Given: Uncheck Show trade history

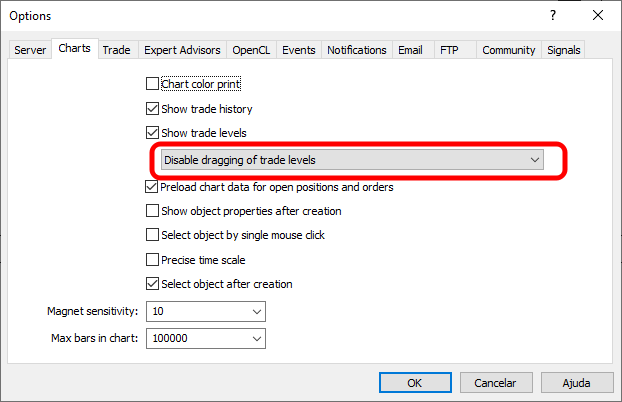Looking at the screenshot, I should coord(152,108).
